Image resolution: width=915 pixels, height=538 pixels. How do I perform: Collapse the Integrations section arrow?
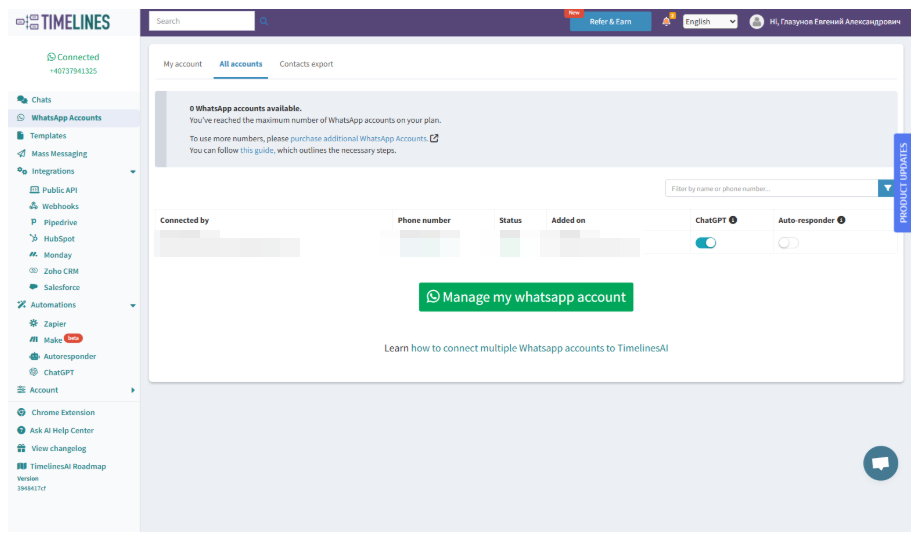pos(132,172)
